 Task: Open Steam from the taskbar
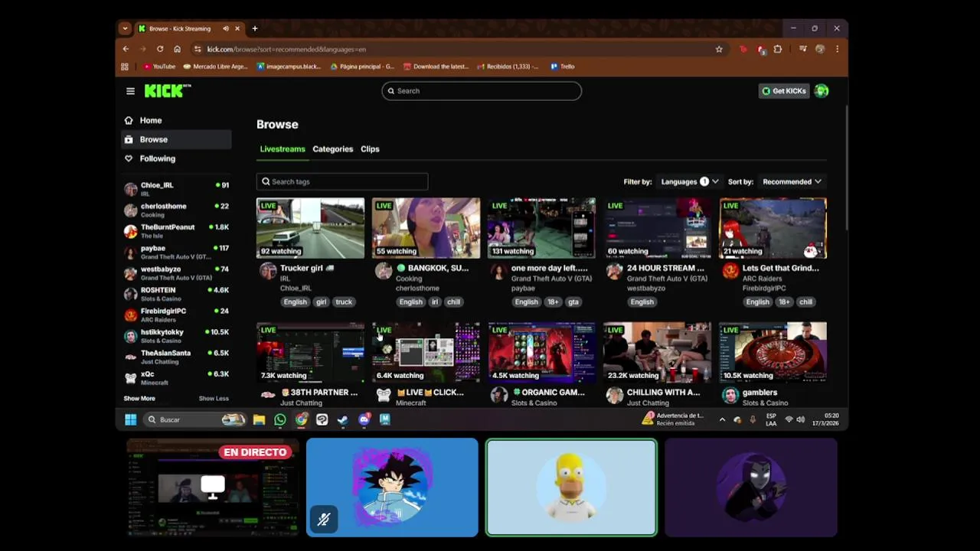343,419
